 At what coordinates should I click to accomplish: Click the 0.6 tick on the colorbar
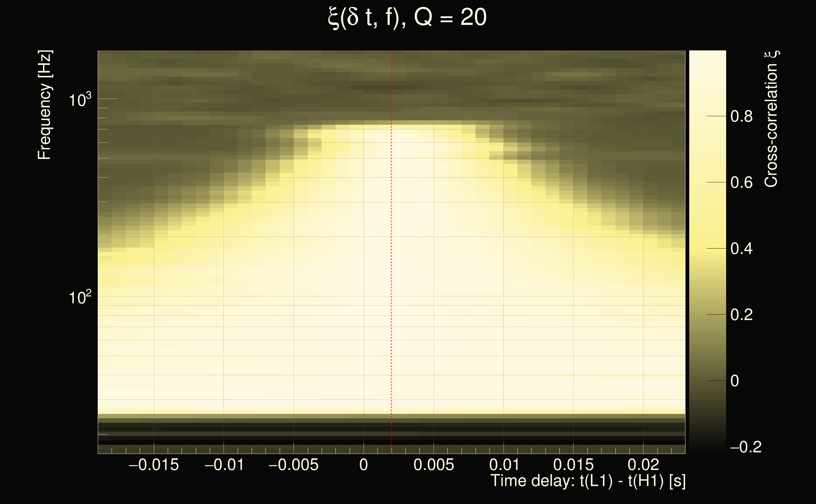[741, 183]
